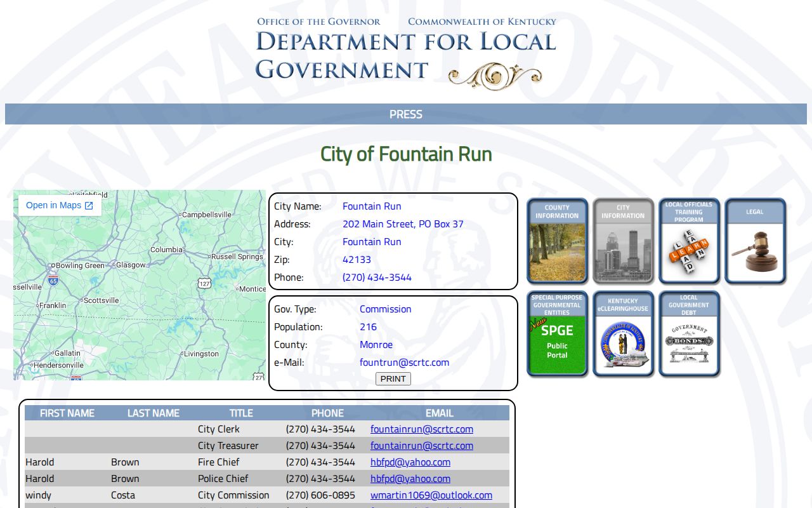Select the zip code 42133

357,260
